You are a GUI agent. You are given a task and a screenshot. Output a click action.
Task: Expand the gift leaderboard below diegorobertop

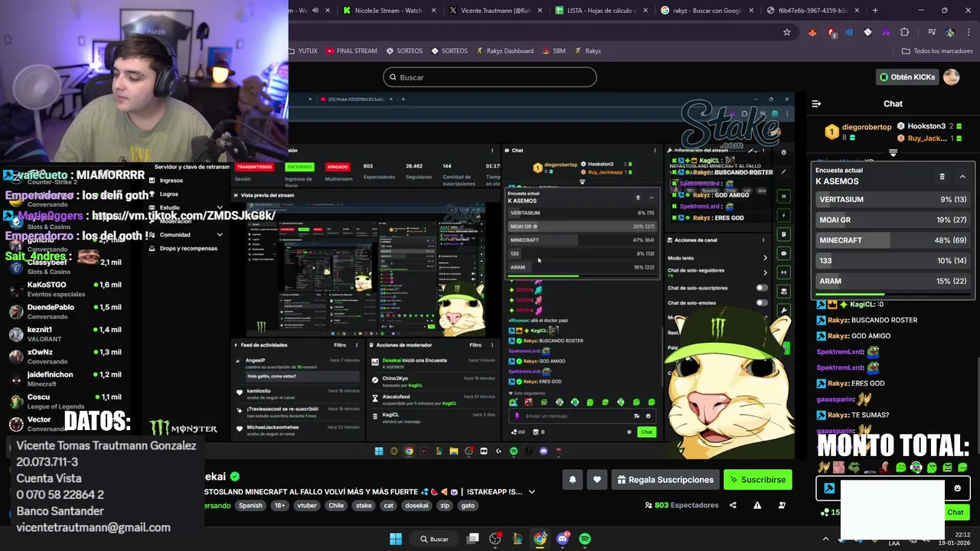coord(893,153)
